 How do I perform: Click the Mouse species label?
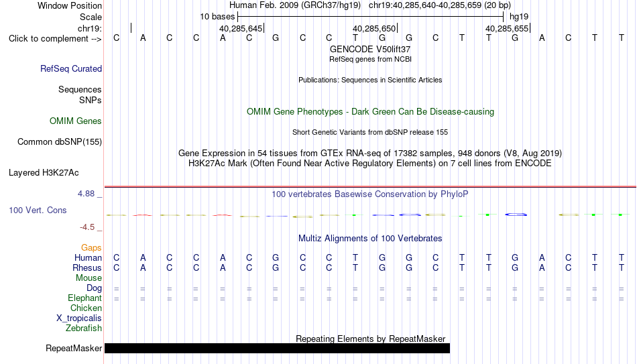89,278
